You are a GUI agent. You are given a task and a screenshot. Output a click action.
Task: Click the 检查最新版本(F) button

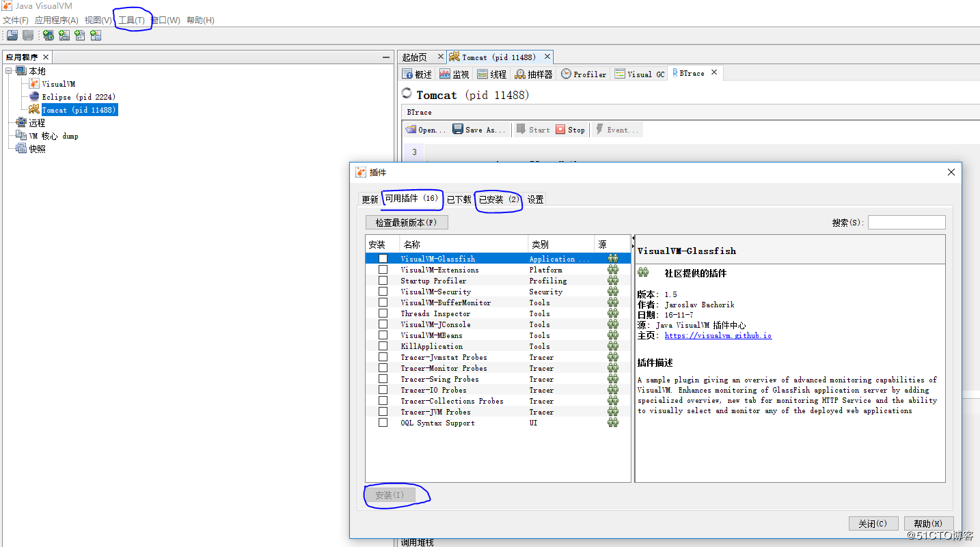pos(407,223)
